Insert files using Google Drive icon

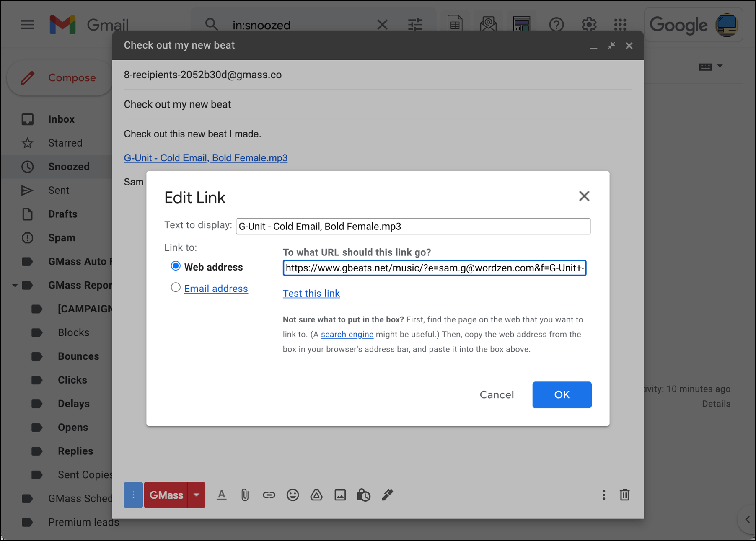[316, 495]
